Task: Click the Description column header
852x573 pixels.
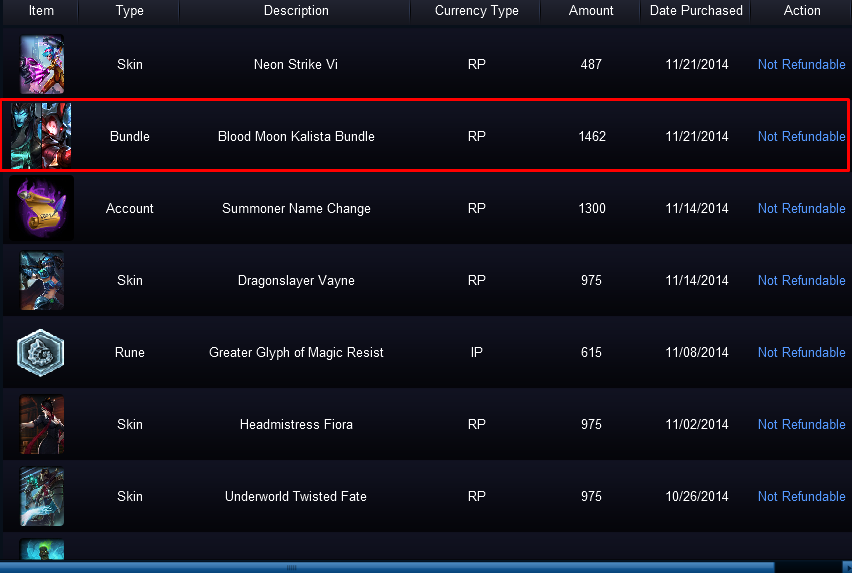Action: pos(296,10)
